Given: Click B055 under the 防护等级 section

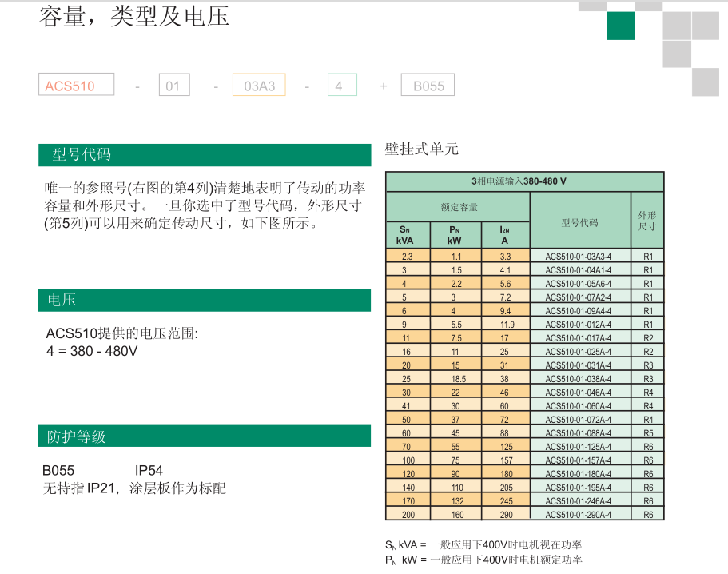Looking at the screenshot, I should point(58,470).
